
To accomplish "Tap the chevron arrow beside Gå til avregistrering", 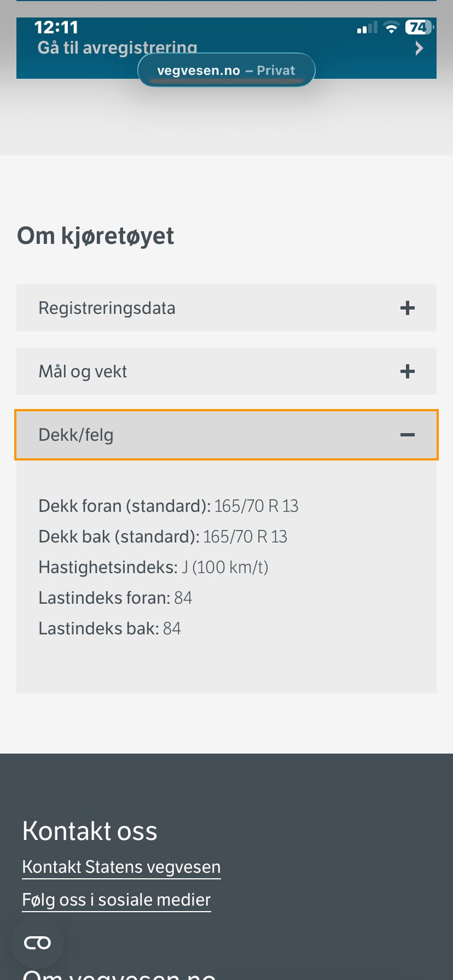I will 419,49.
